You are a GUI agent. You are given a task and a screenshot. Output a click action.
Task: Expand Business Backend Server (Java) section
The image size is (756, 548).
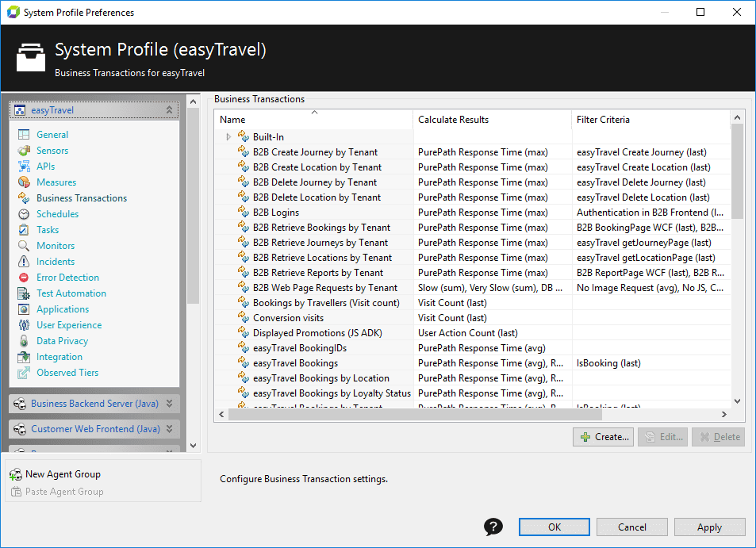coord(169,404)
